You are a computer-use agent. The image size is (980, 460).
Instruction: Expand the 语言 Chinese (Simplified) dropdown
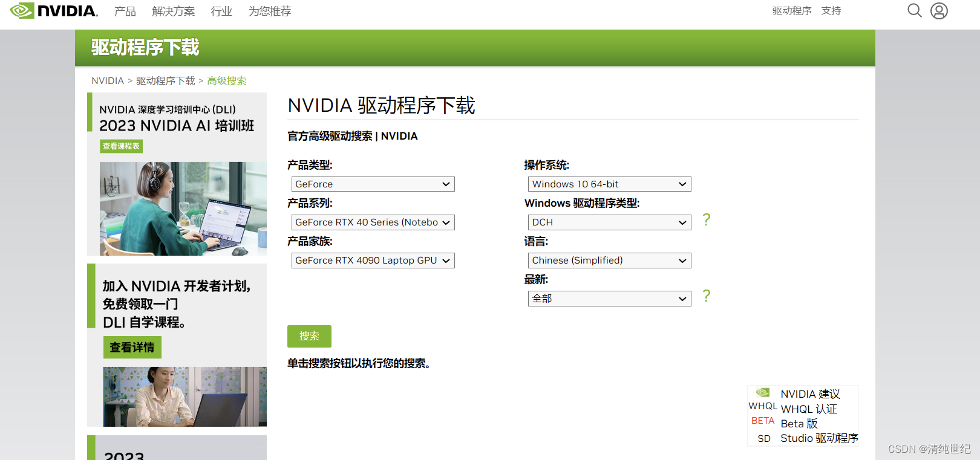(610, 261)
